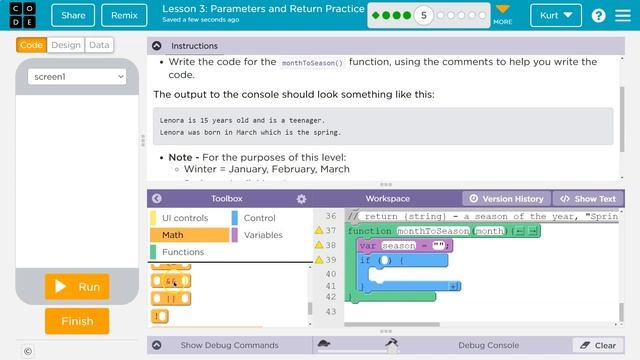Open the screen1 selector dropdown
The image size is (640, 360).
[x=77, y=77]
